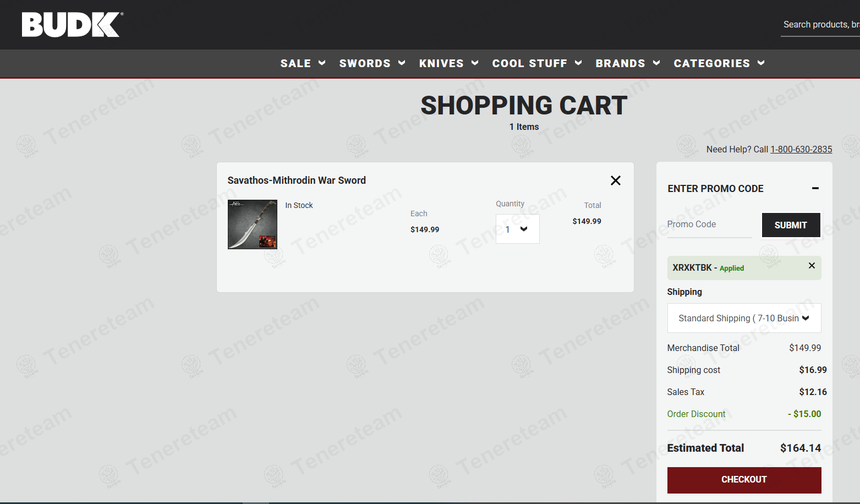860x504 pixels.
Task: Click the BUDK logo
Action: pyautogui.click(x=72, y=25)
